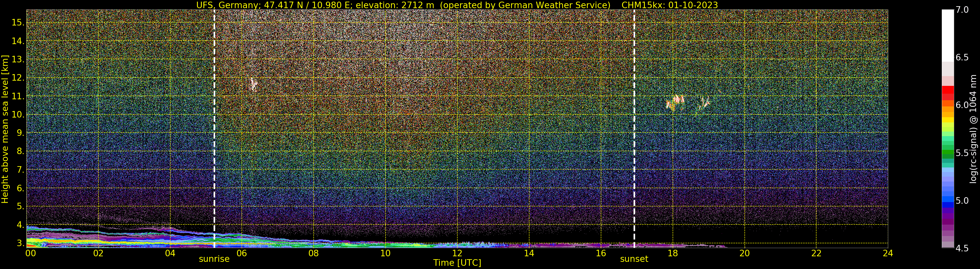Click the '4.' height tick label
This screenshot has height=269, width=980.
pos(21,225)
